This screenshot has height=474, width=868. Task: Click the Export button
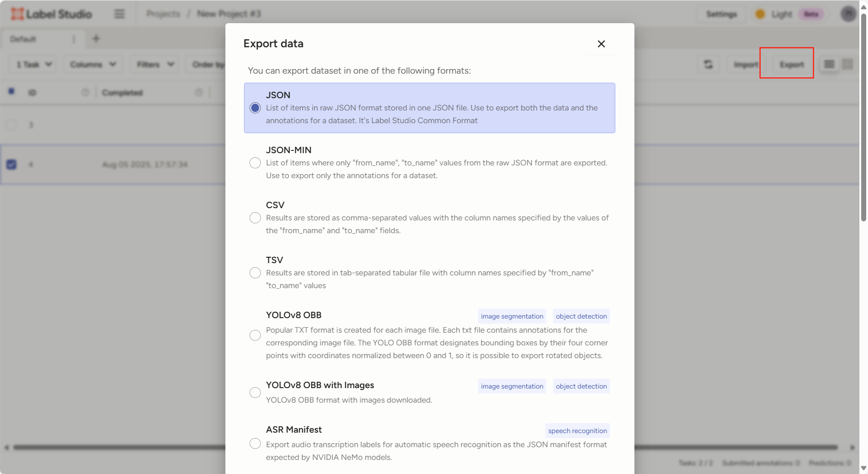[x=792, y=65]
